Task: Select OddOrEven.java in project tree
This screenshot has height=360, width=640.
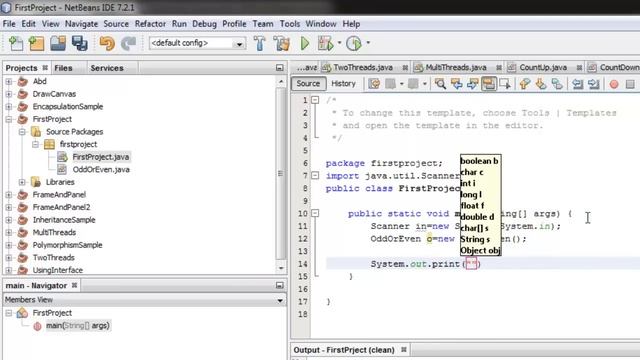Action: 101,170
